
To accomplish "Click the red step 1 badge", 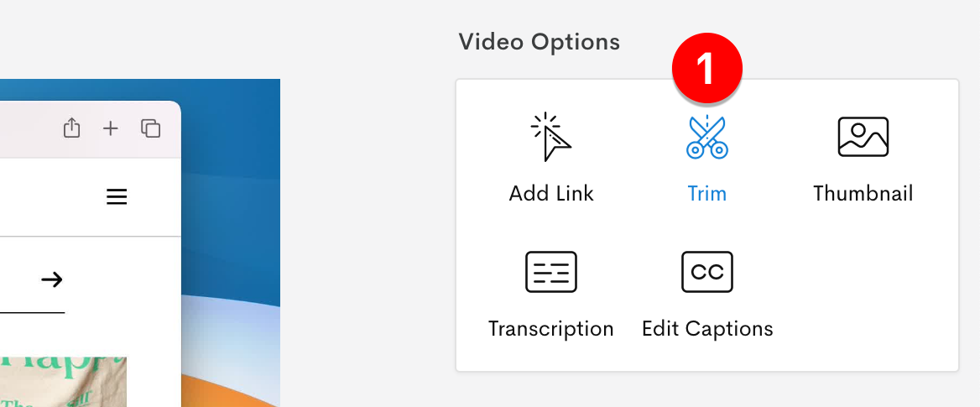I will coord(707,68).
